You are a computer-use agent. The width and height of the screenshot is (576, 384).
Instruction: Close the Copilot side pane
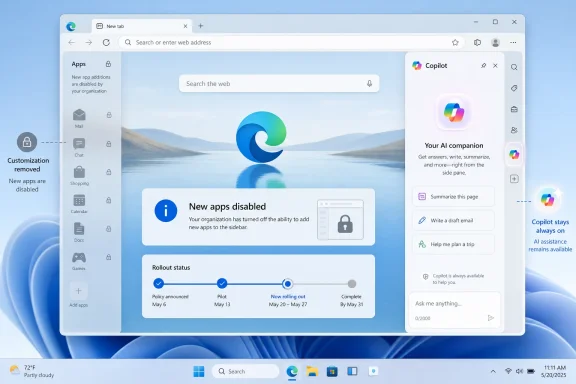[495, 65]
